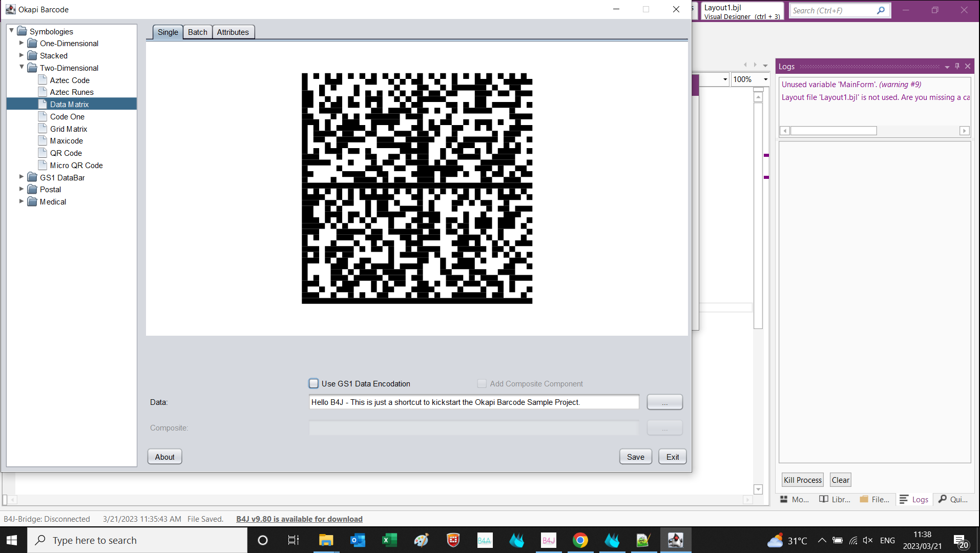Click the editor vertical scrollbar down arrow
Screen dimensions: 980x553
758,489
